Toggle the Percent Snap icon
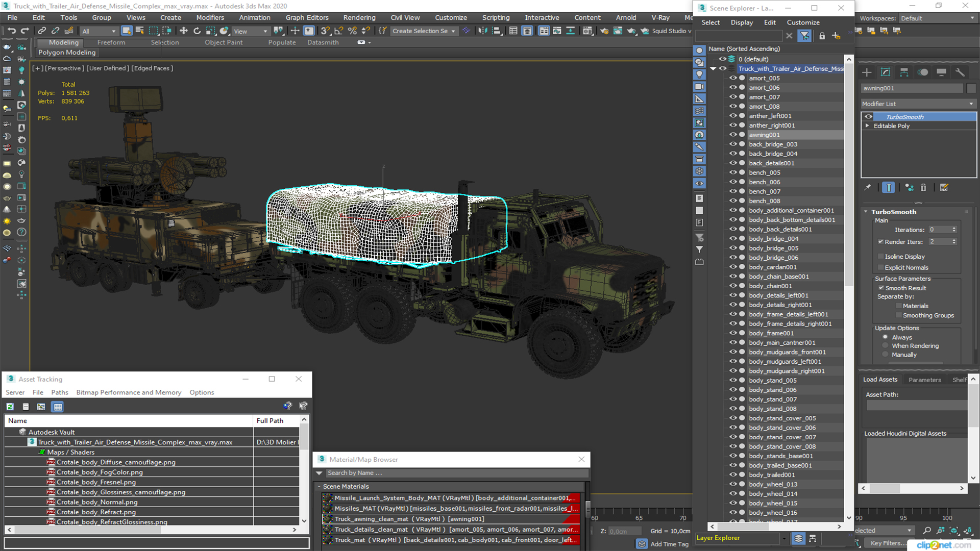 coord(352,31)
